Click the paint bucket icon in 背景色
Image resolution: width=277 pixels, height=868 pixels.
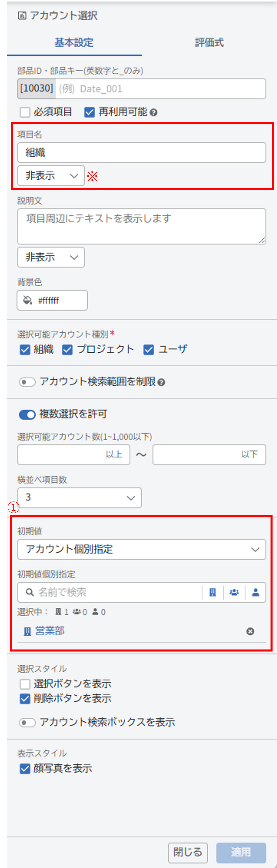point(27,300)
